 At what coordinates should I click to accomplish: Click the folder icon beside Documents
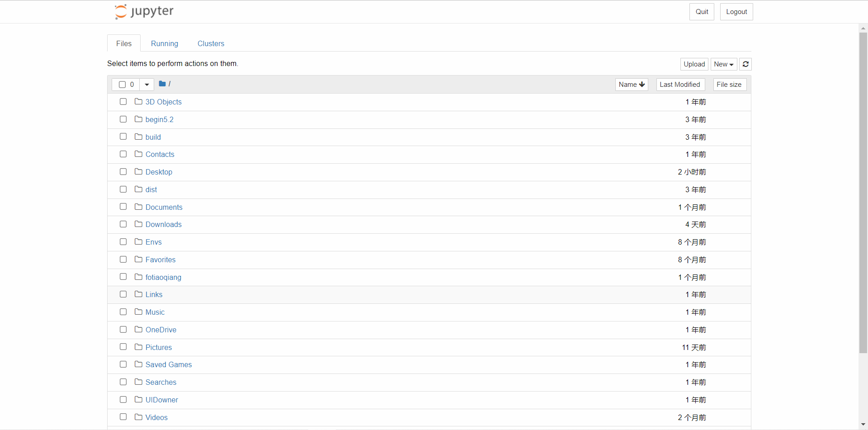pyautogui.click(x=138, y=207)
